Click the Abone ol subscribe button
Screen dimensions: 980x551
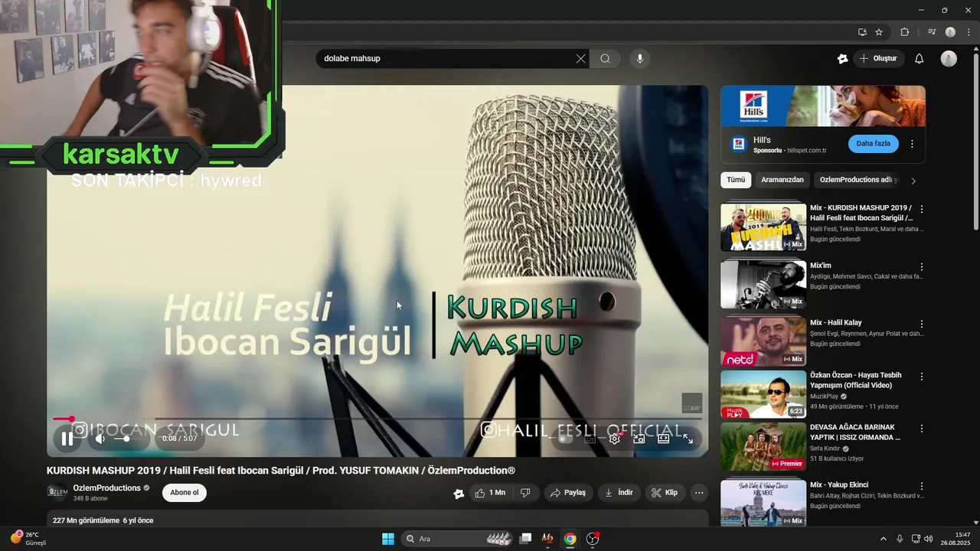click(x=185, y=493)
